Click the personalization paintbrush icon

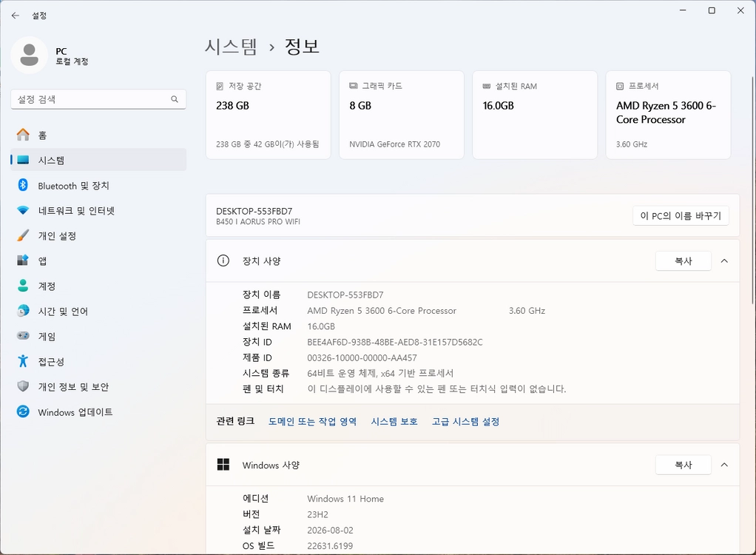pos(23,235)
